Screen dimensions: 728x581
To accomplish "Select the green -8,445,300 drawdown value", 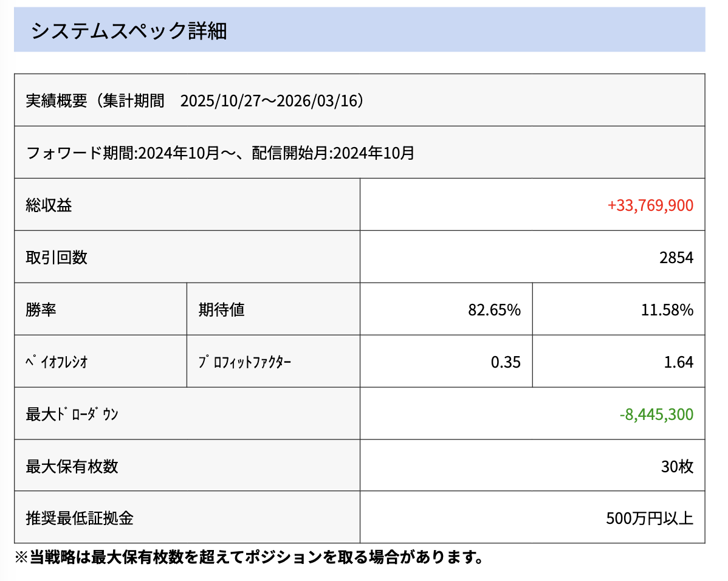I will click(656, 414).
